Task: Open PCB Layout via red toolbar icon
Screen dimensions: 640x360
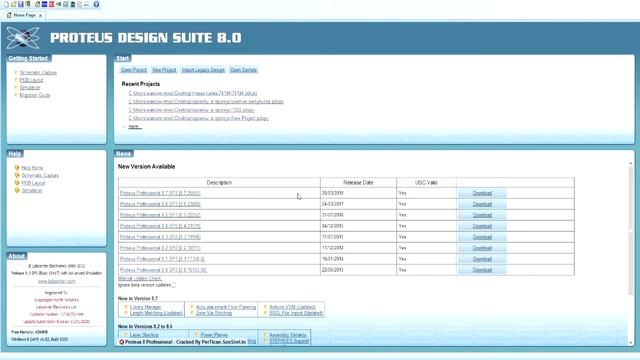Action: (51, 4)
